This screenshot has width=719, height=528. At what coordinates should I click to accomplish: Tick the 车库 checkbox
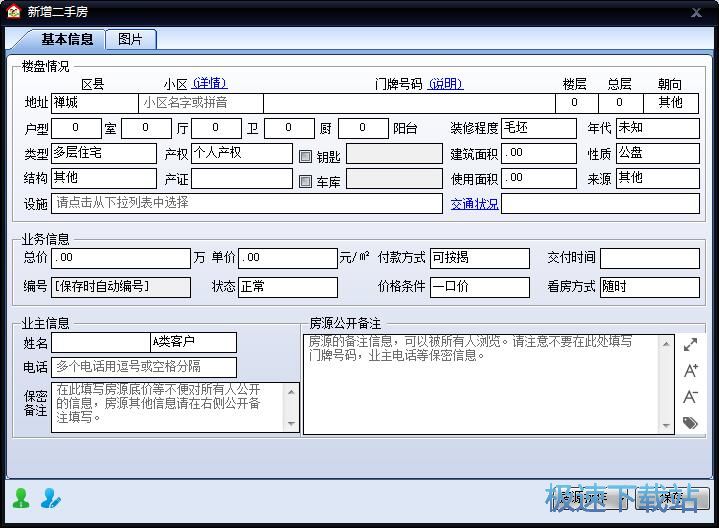pos(306,181)
